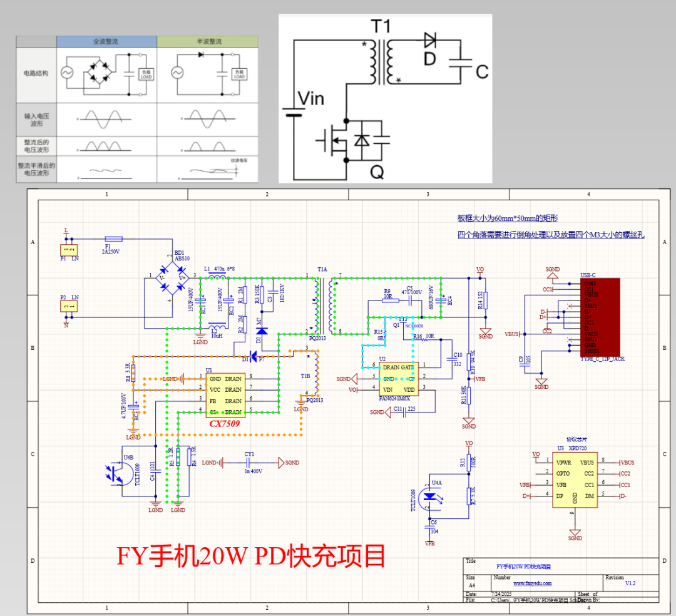Click the SGND ground triangle below U3
676x616 pixels.
tap(575, 531)
